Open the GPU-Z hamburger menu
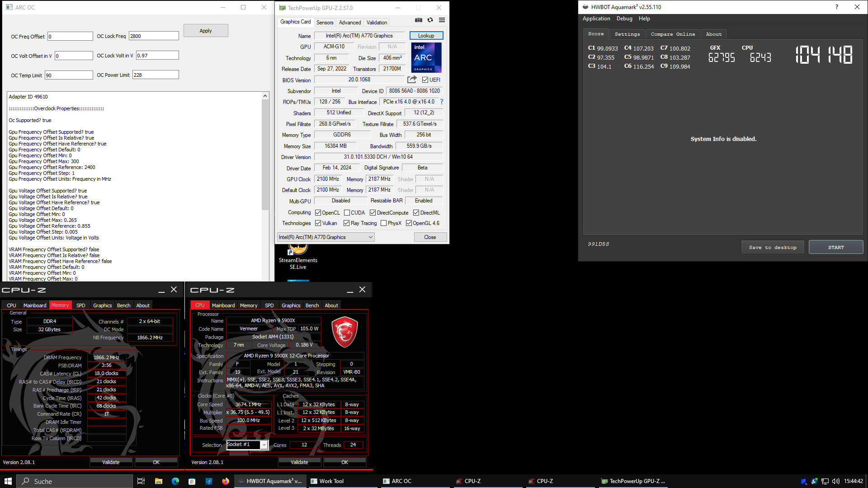 pyautogui.click(x=442, y=20)
